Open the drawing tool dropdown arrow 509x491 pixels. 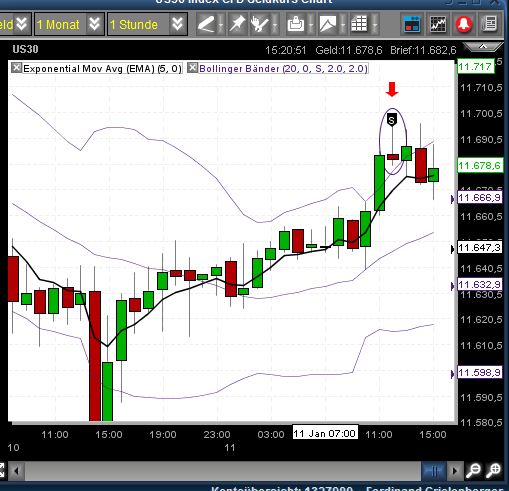(221, 25)
